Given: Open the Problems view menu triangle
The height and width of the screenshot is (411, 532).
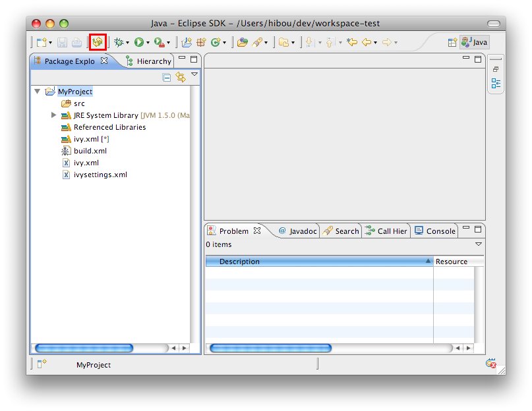Looking at the screenshot, I should click(479, 244).
